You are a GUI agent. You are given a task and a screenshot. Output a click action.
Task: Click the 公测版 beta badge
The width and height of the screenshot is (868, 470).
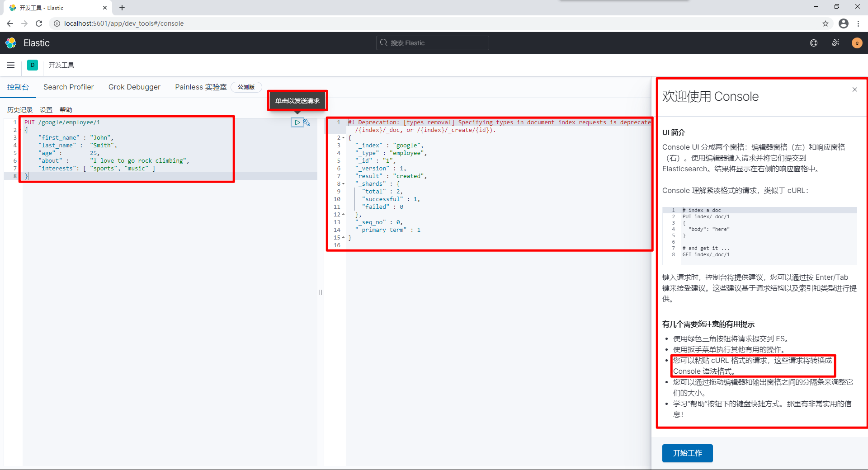(x=246, y=87)
